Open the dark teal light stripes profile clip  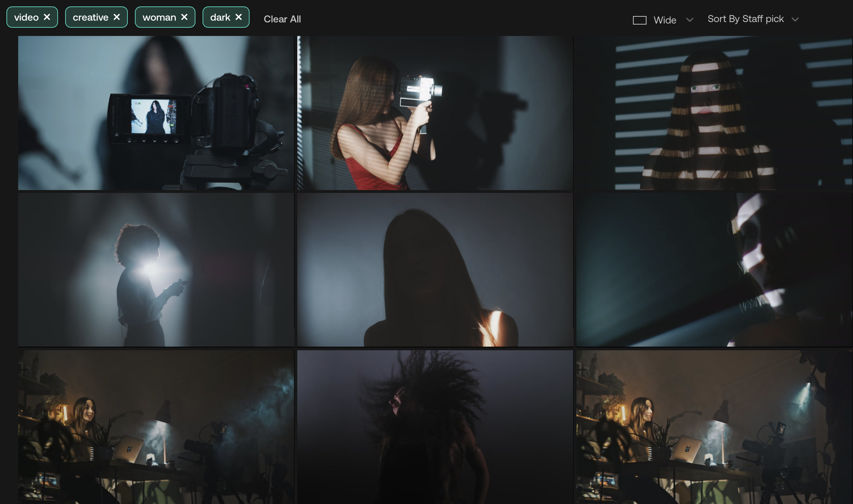point(714,270)
